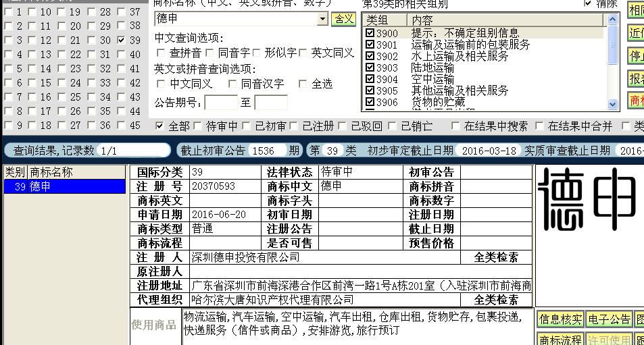Uncheck group 3903 陆地运输
This screenshot has height=345, width=644.
[370, 67]
